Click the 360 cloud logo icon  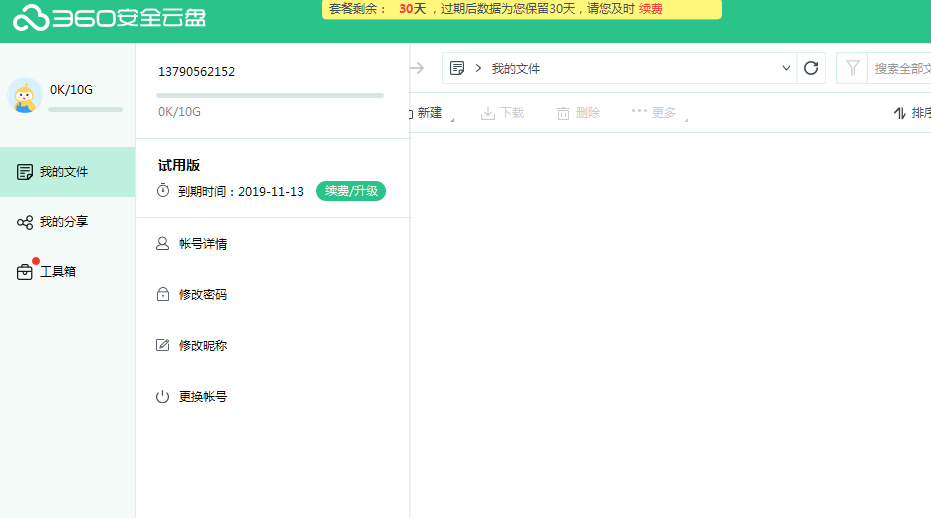coord(30,17)
